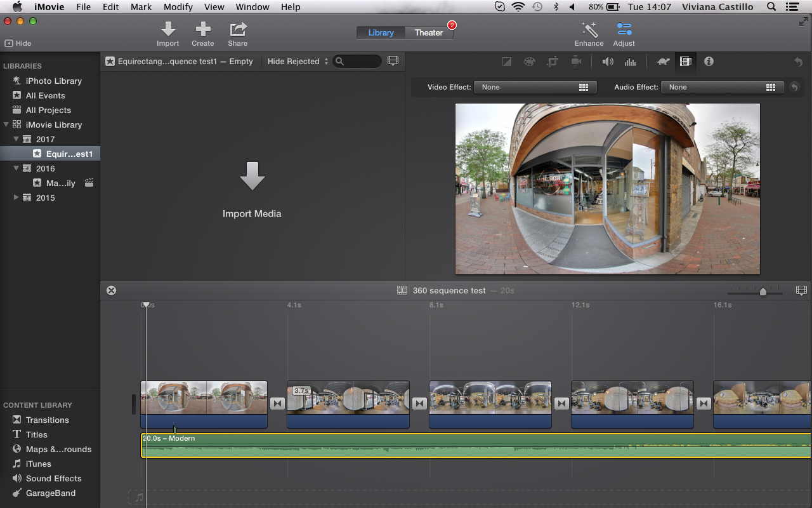
Task: Click the 8.1s ruler mark
Action: click(436, 305)
